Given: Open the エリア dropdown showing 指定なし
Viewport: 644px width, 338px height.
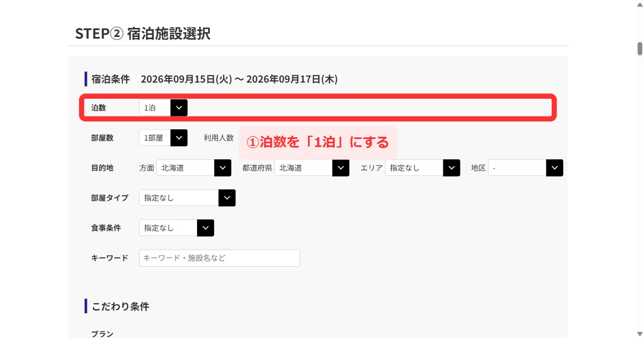Looking at the screenshot, I should (x=423, y=168).
